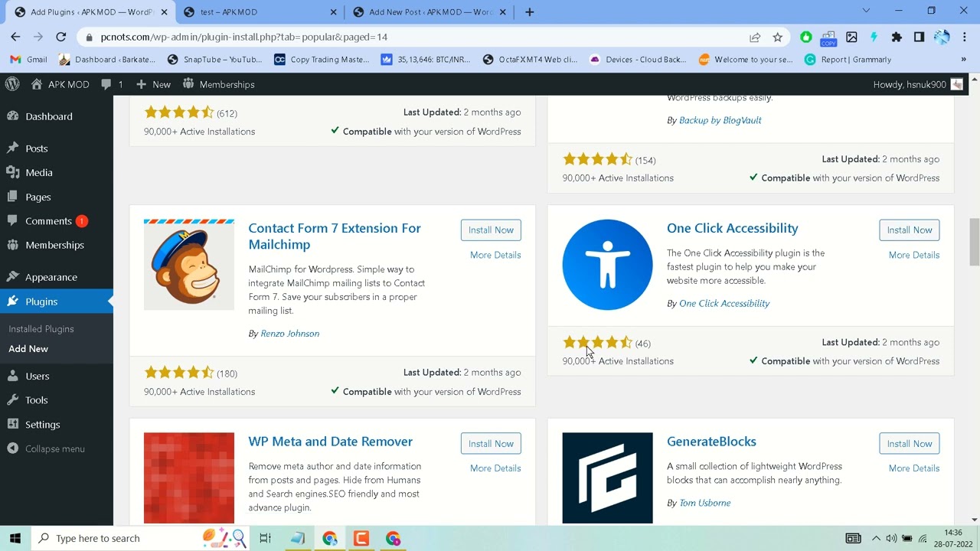Open Gmail bookmark

coord(29,60)
